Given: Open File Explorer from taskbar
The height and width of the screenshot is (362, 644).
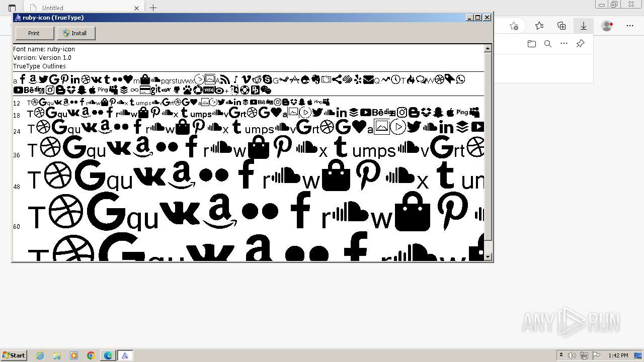Looking at the screenshot, I should pos(57,355).
